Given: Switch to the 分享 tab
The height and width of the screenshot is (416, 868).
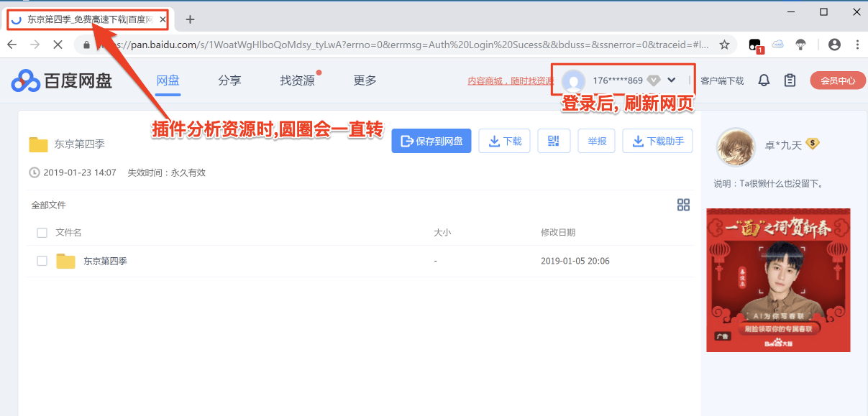Looking at the screenshot, I should 229,80.
